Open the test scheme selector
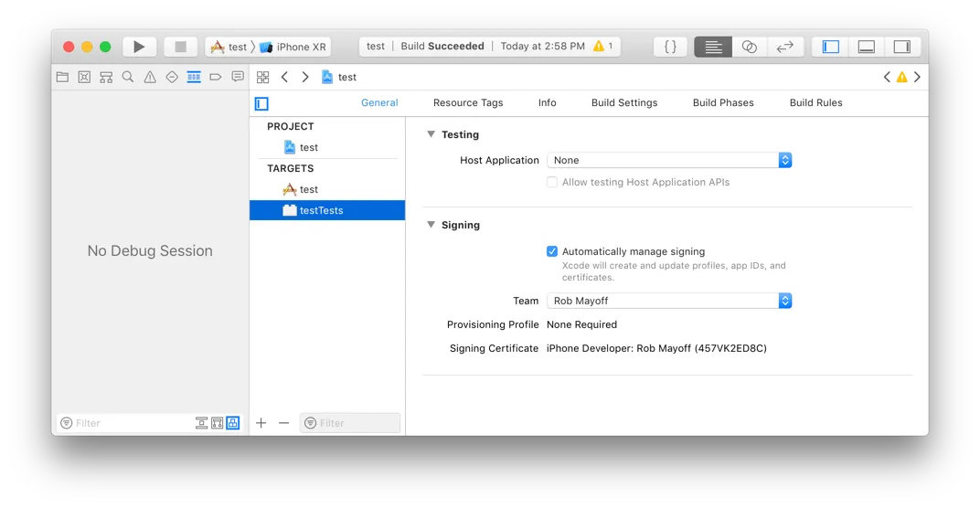Screen dimensions: 980x509 pyautogui.click(x=229, y=47)
